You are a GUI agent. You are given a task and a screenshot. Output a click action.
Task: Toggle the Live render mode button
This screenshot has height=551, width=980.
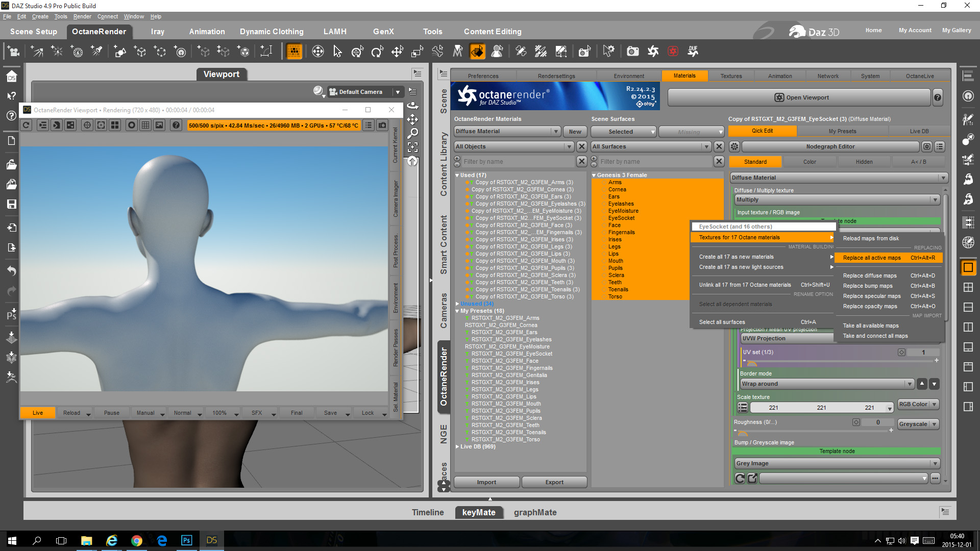(x=37, y=413)
